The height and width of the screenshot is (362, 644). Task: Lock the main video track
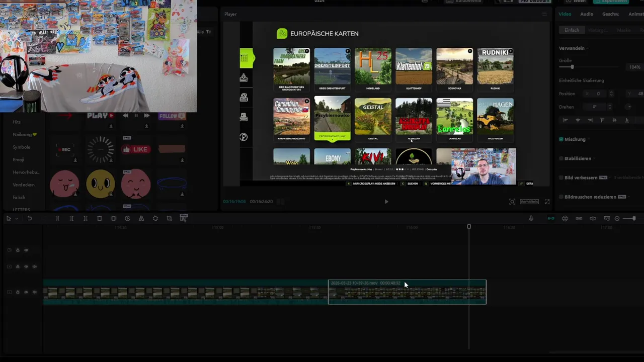tap(18, 292)
